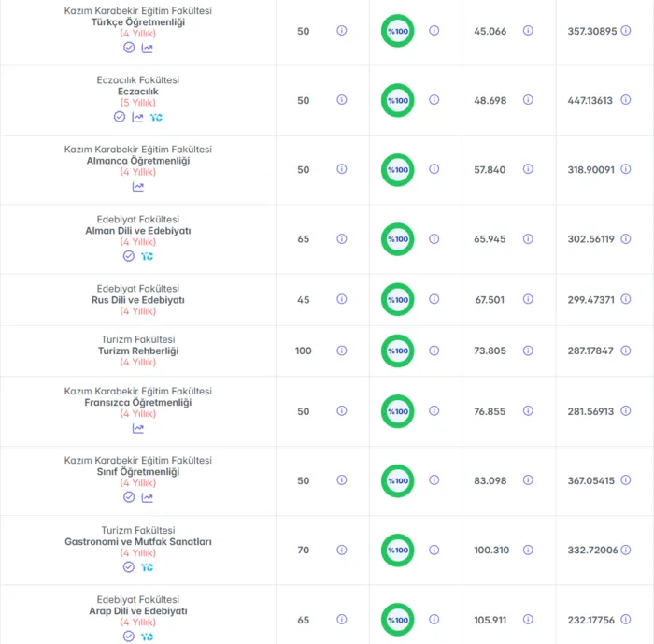Click the checkmark circle icon under Eczacılık
This screenshot has height=644, width=654.
120,117
